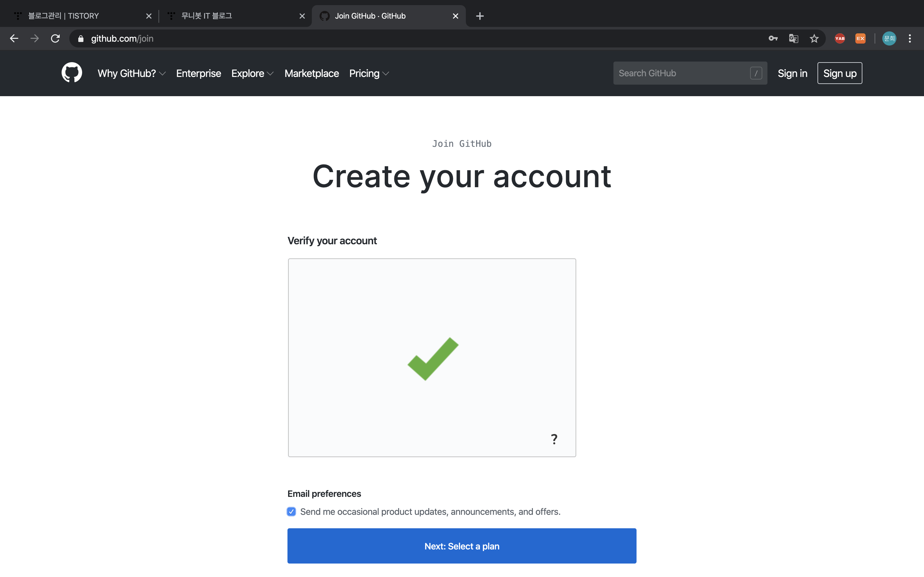
Task: Click the orange EX extension icon
Action: 860,38
